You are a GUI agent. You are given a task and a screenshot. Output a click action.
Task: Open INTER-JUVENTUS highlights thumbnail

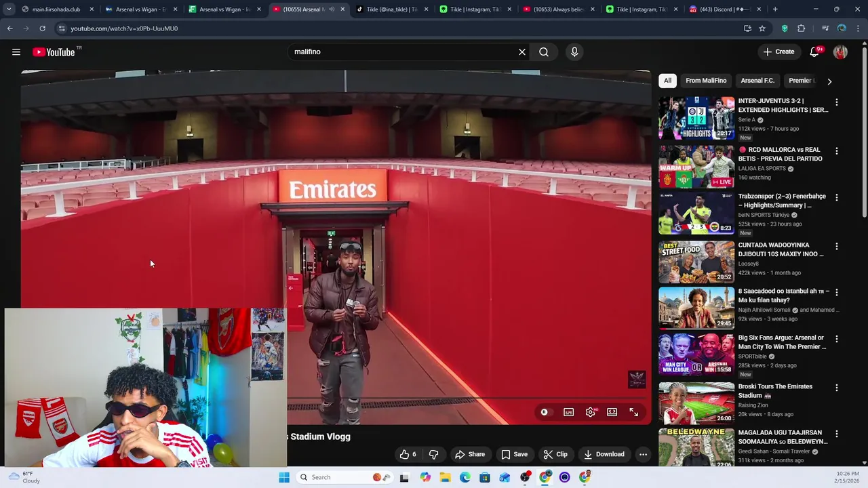tap(696, 118)
